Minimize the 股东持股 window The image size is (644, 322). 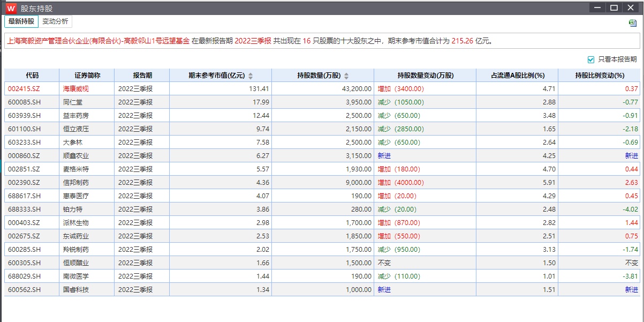click(x=597, y=8)
